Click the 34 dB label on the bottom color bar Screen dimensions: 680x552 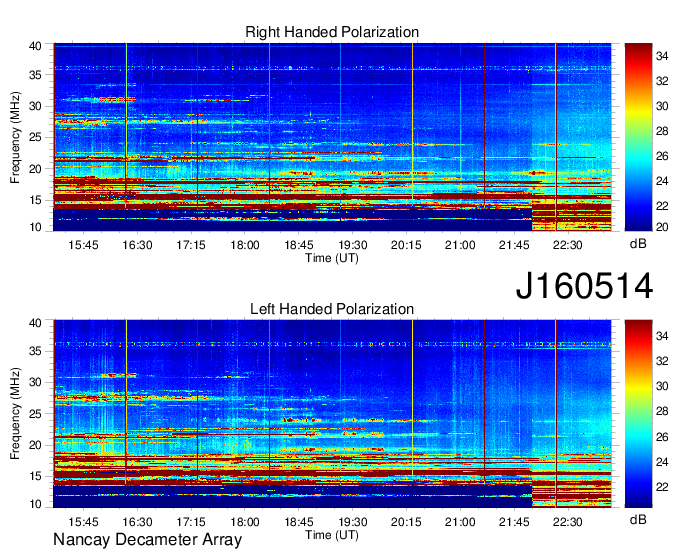(662, 336)
